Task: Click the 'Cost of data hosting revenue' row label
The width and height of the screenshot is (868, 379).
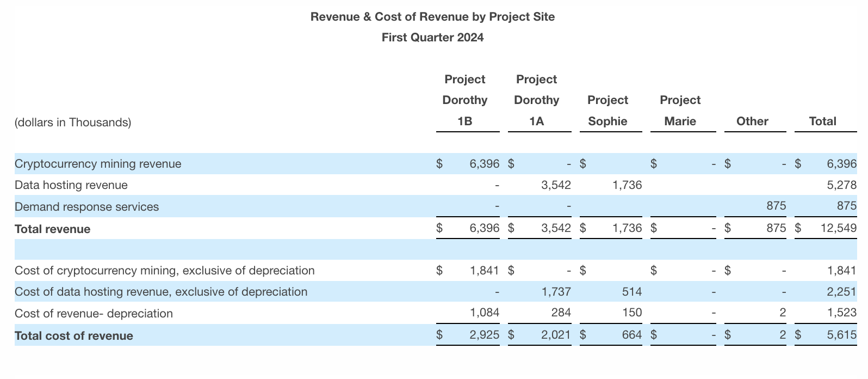Action: pyautogui.click(x=161, y=292)
